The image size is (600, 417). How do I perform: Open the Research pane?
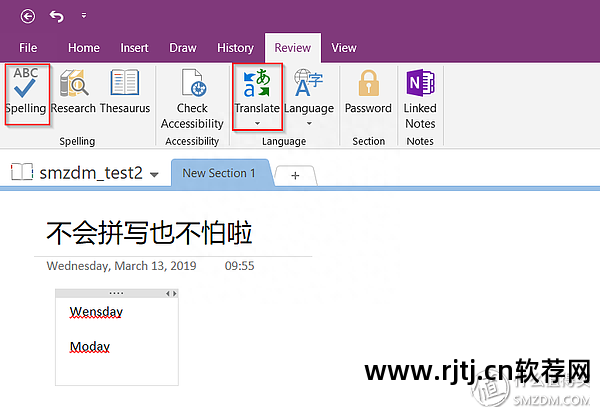pos(73,91)
